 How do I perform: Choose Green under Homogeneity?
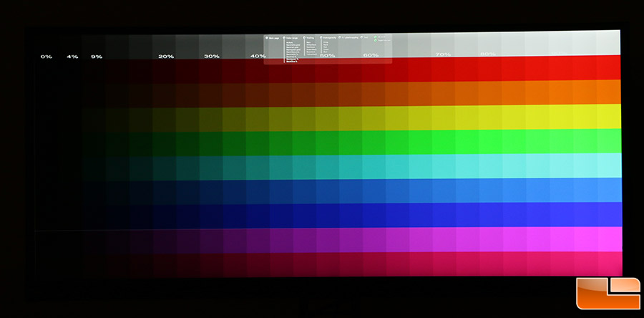[326, 49]
